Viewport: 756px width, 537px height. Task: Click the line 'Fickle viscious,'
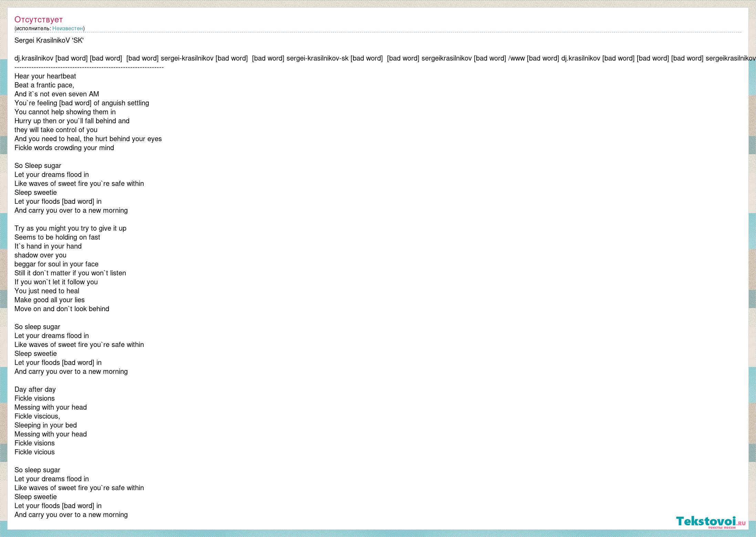pos(37,416)
